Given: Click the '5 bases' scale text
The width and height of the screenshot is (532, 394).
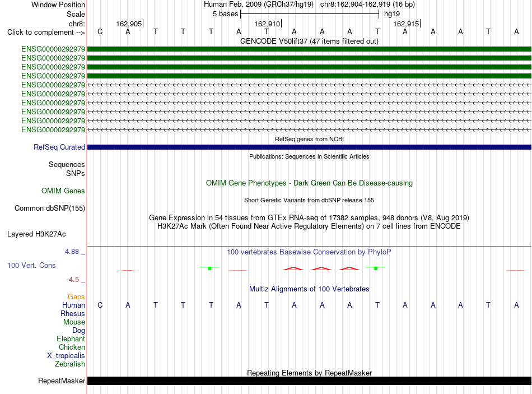Looking at the screenshot, I should tap(225, 14).
